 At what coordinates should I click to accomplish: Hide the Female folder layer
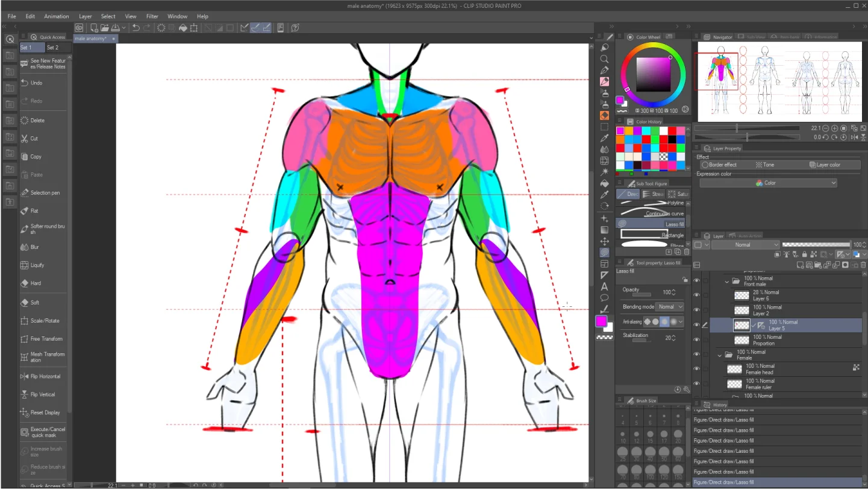(697, 355)
